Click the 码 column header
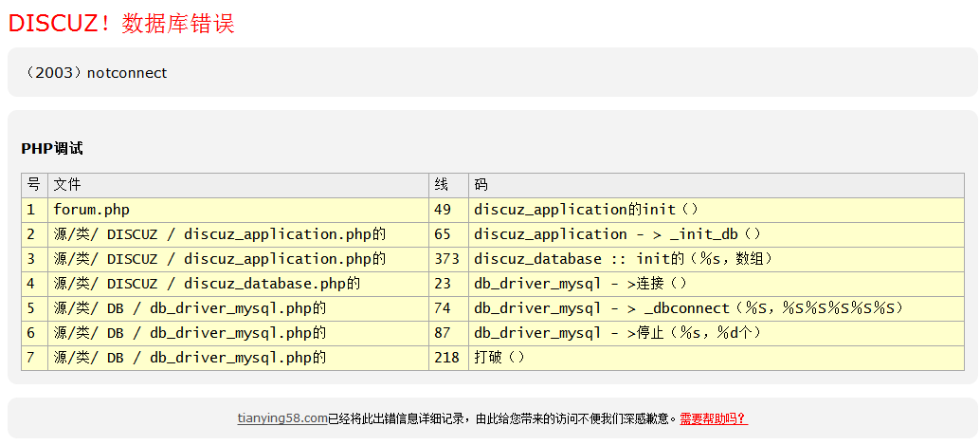 pos(717,185)
